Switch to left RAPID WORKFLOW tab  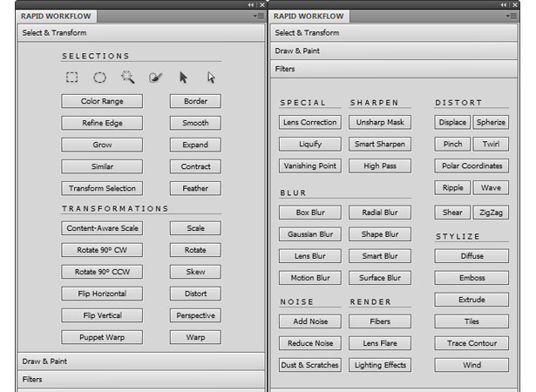56,16
